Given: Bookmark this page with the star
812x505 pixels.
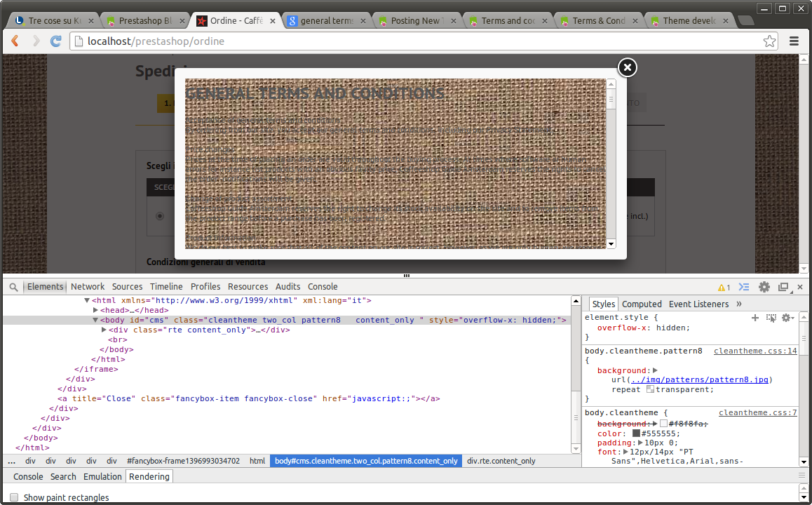Looking at the screenshot, I should pyautogui.click(x=769, y=41).
